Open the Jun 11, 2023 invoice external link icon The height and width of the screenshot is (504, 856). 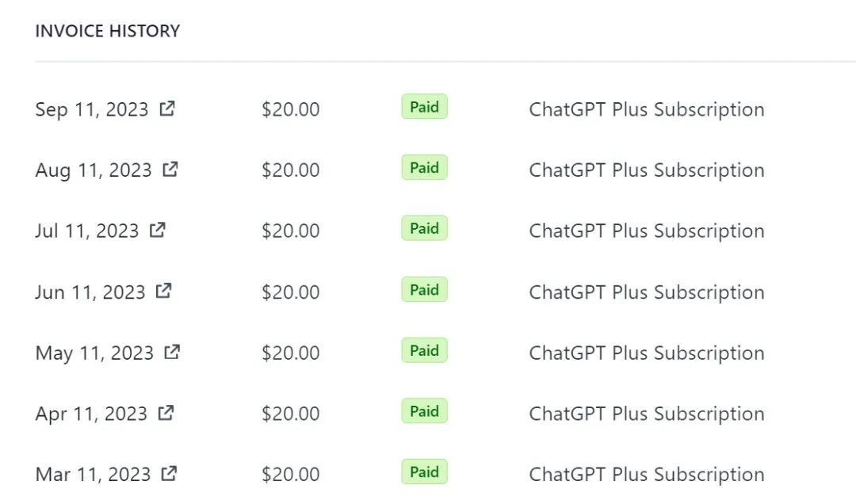click(164, 291)
